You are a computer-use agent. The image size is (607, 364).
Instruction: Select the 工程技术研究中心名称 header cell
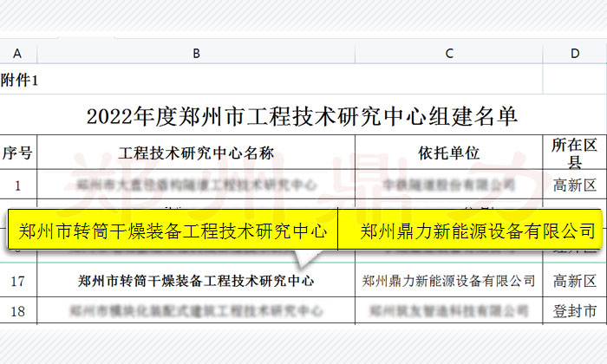tap(196, 153)
